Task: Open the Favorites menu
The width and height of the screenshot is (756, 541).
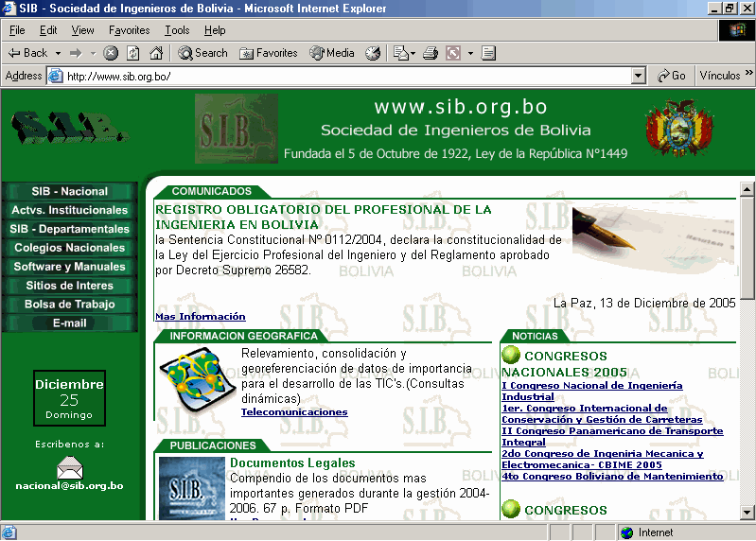Action: [x=130, y=30]
